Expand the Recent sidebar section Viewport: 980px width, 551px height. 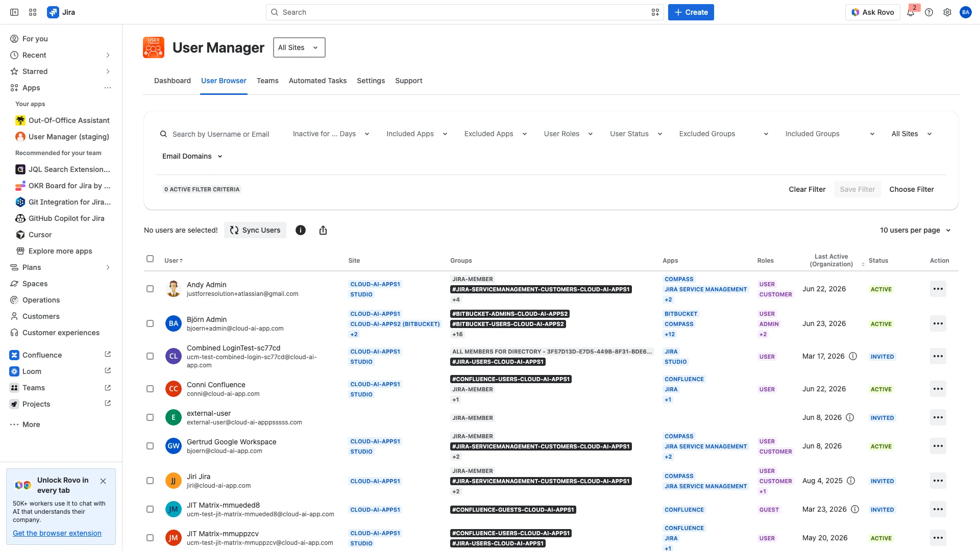(108, 55)
